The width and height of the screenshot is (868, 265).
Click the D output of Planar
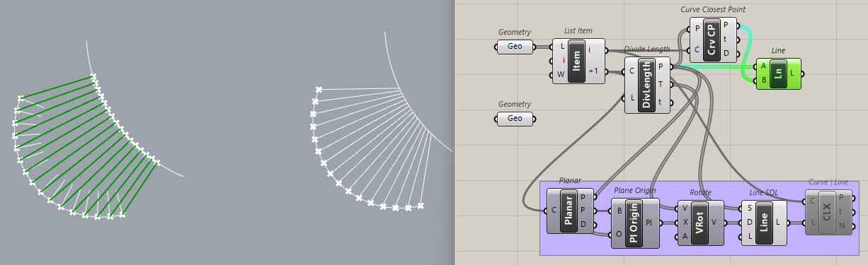(583, 225)
